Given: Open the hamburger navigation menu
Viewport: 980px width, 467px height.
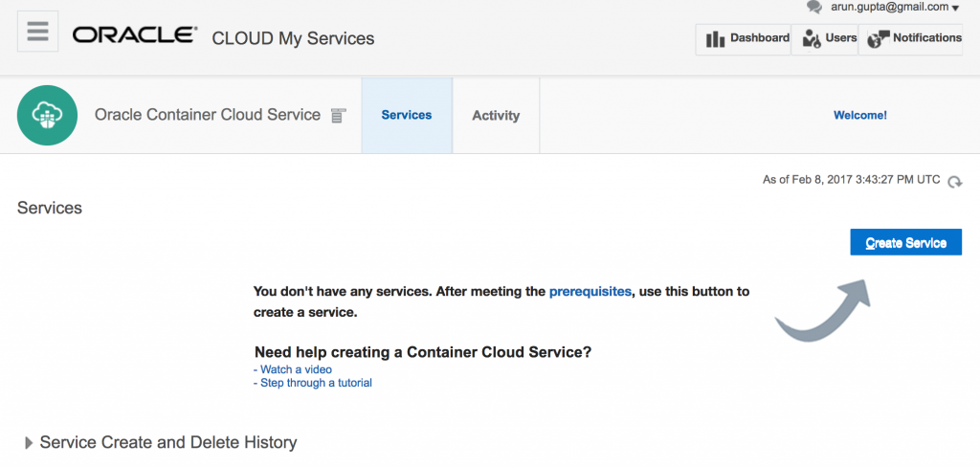Looking at the screenshot, I should point(37,32).
